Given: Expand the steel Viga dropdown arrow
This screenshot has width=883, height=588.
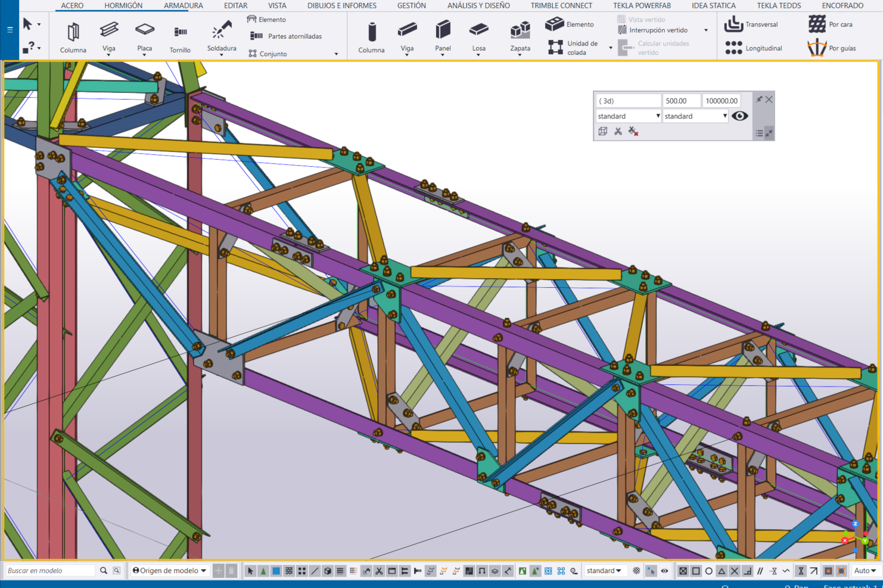Looking at the screenshot, I should pos(109,55).
